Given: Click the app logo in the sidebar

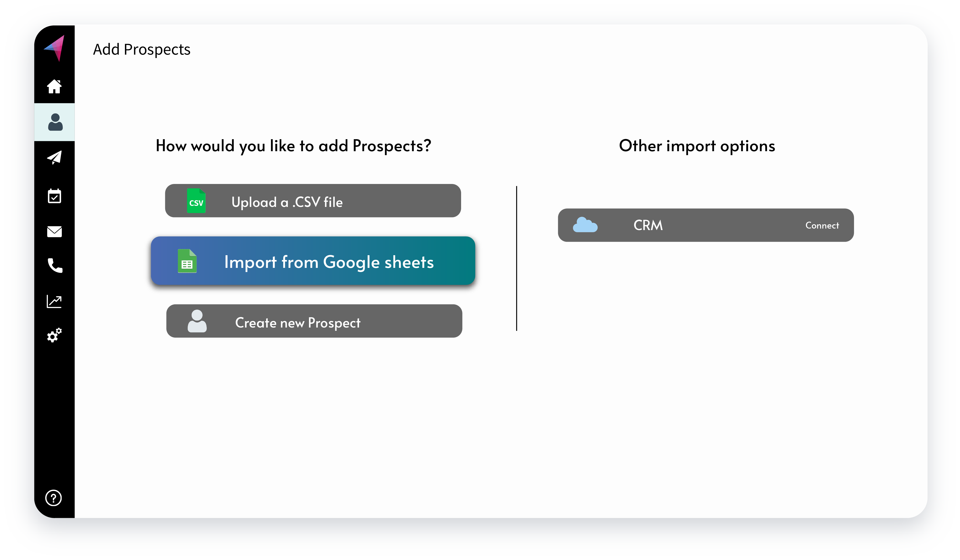Looking at the screenshot, I should [55, 48].
